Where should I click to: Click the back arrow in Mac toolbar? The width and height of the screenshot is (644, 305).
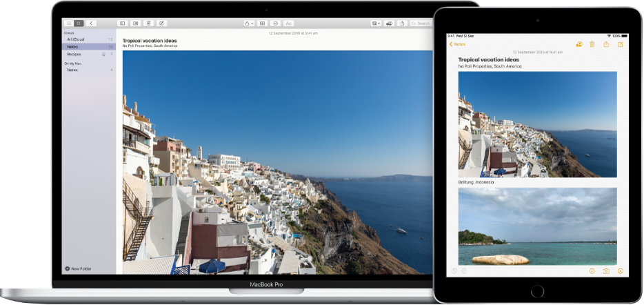coord(91,23)
